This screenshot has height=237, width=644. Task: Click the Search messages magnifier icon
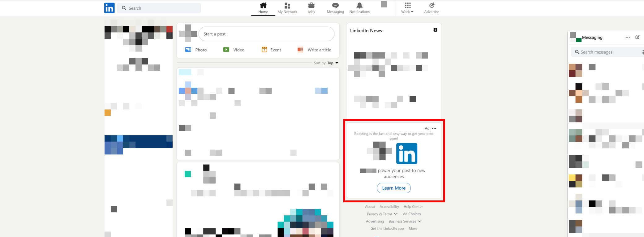click(x=577, y=52)
